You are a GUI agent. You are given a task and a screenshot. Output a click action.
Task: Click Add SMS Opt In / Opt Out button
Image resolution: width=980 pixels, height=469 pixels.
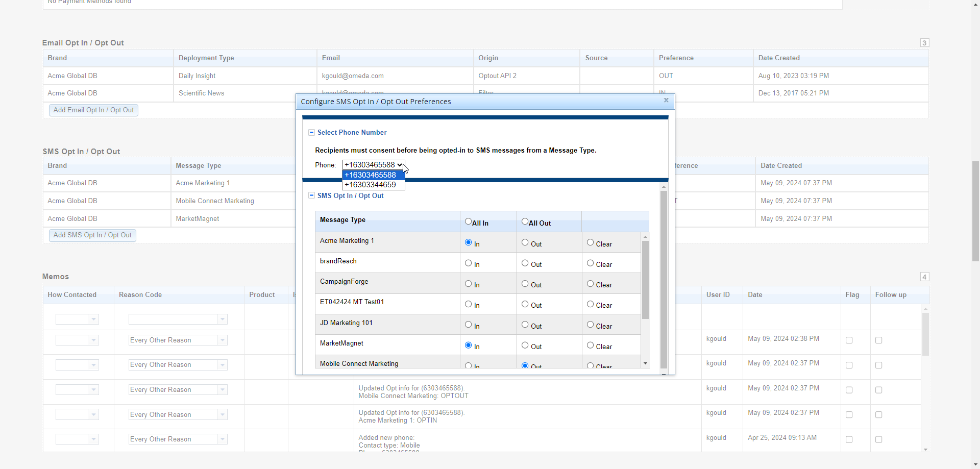click(x=92, y=235)
